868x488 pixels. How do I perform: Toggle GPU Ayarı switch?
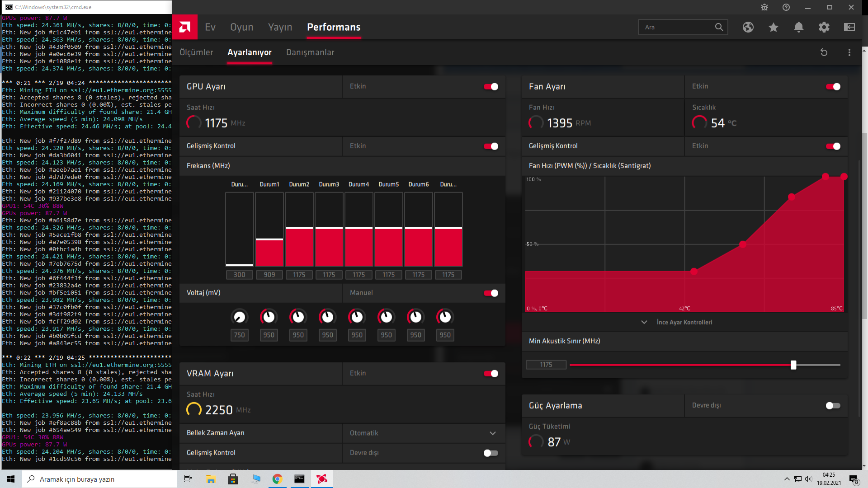[491, 87]
